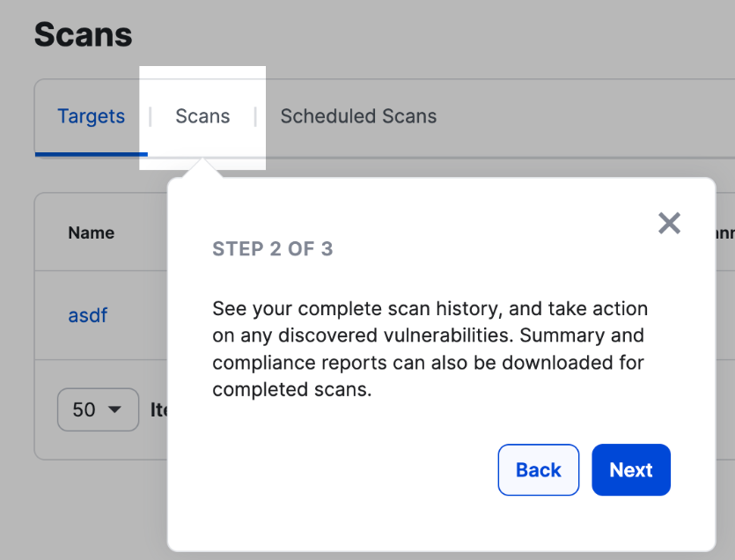Click the close icon on the tour dialog
Screen dimensions: 735x560
(x=669, y=224)
